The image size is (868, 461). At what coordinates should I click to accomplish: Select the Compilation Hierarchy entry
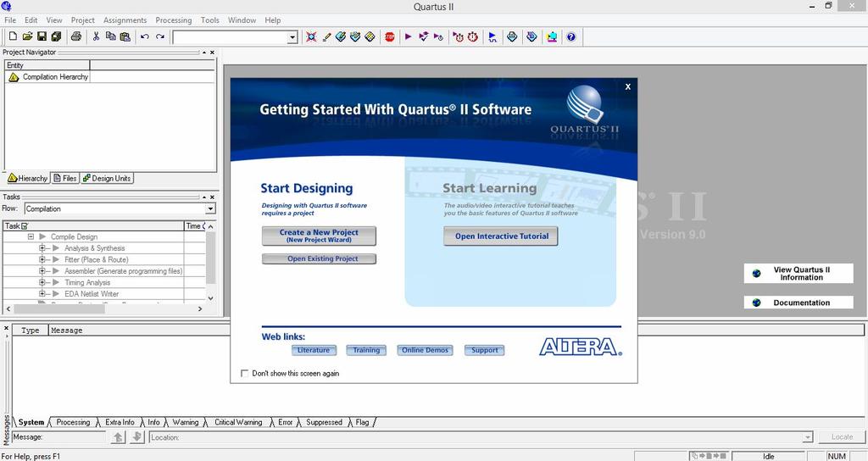55,77
